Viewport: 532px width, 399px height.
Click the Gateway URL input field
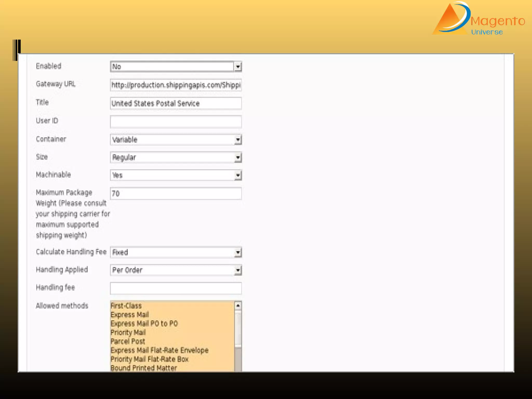176,85
